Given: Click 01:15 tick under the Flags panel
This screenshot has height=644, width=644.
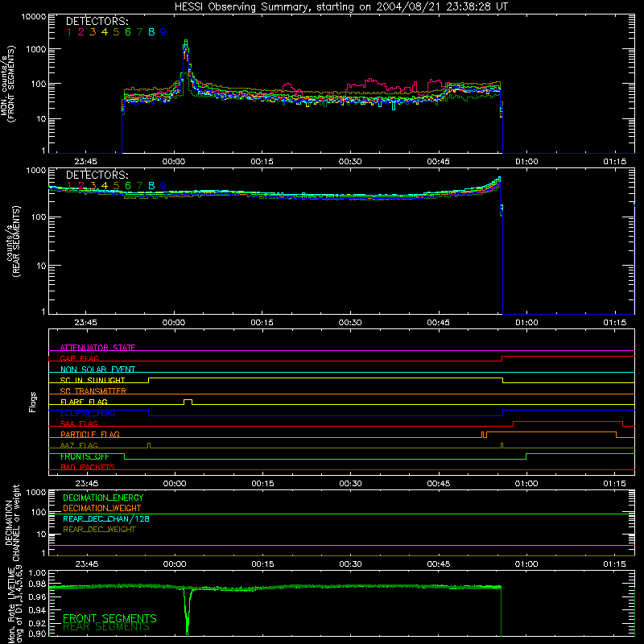Looking at the screenshot, I should tap(614, 484).
